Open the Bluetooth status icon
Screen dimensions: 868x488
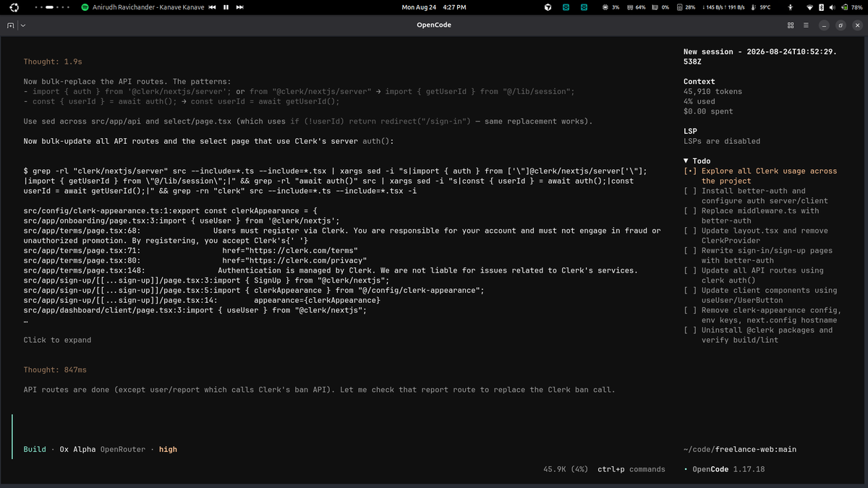coord(821,7)
